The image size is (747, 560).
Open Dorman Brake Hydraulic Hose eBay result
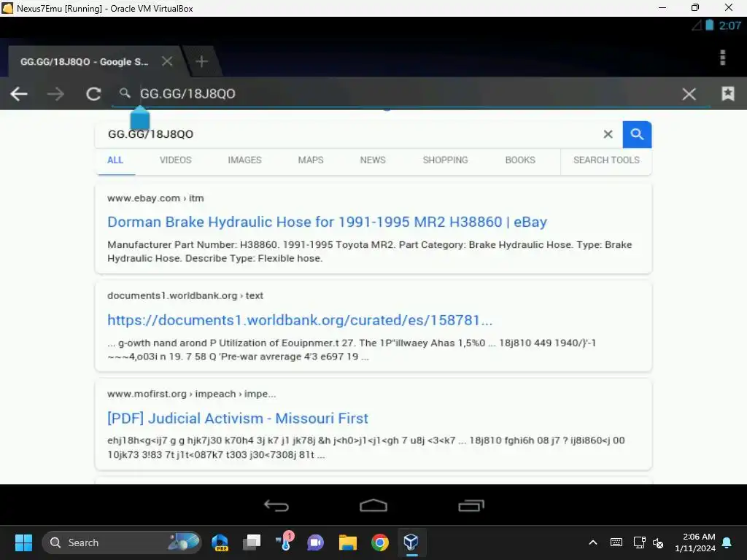click(x=327, y=222)
